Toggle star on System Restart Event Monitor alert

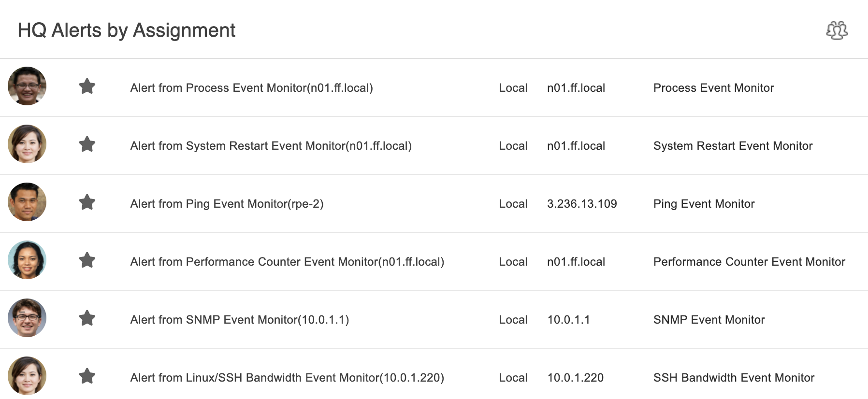tap(87, 144)
